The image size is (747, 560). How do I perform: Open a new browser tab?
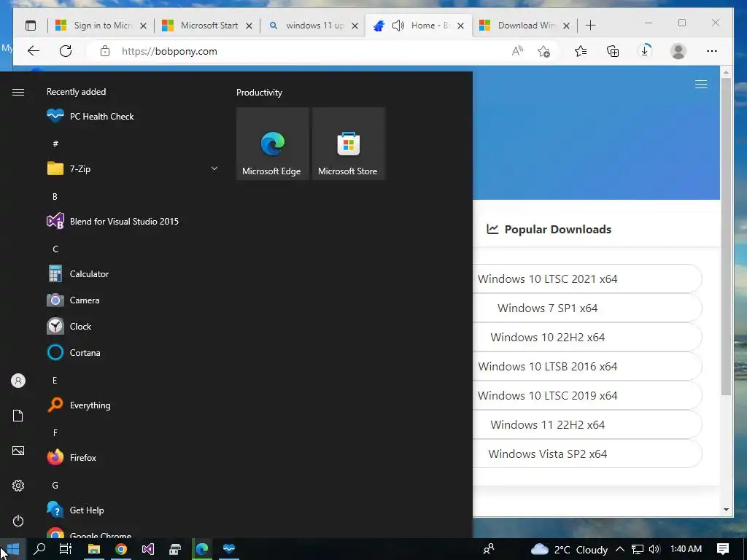pyautogui.click(x=590, y=26)
